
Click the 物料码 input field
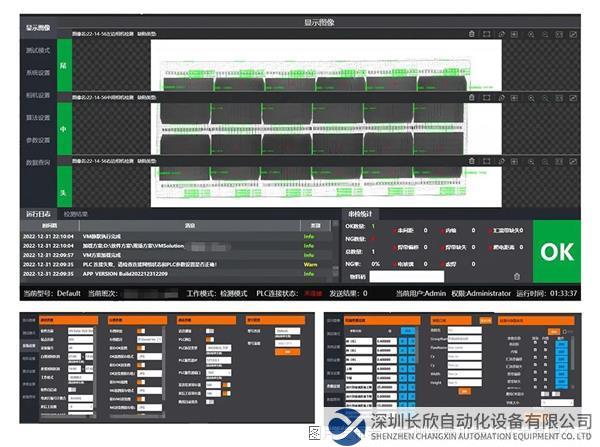pos(408,275)
